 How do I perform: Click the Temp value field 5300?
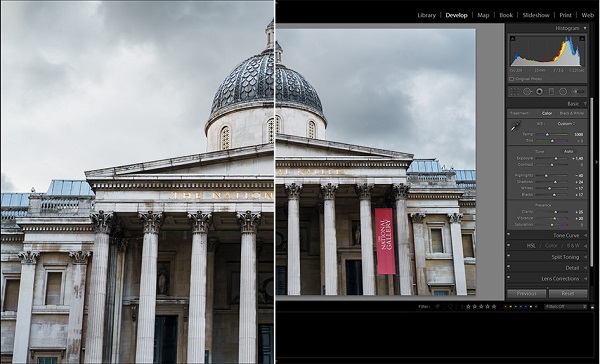[x=579, y=134]
